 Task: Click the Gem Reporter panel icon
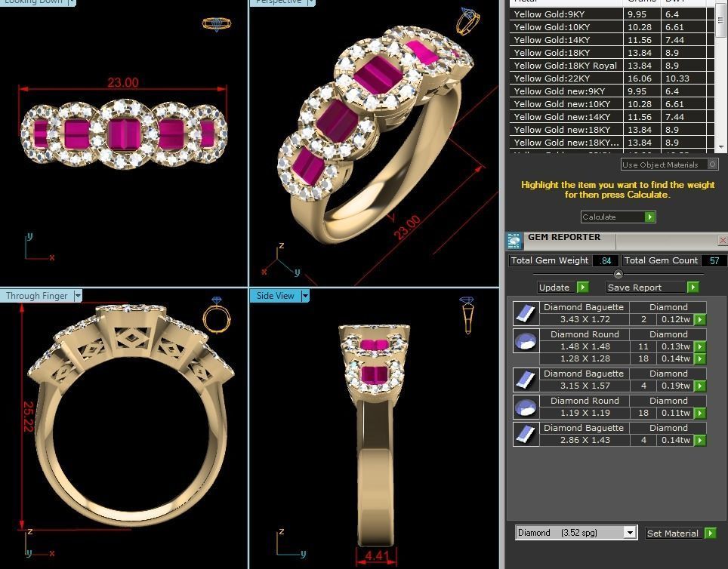(514, 241)
